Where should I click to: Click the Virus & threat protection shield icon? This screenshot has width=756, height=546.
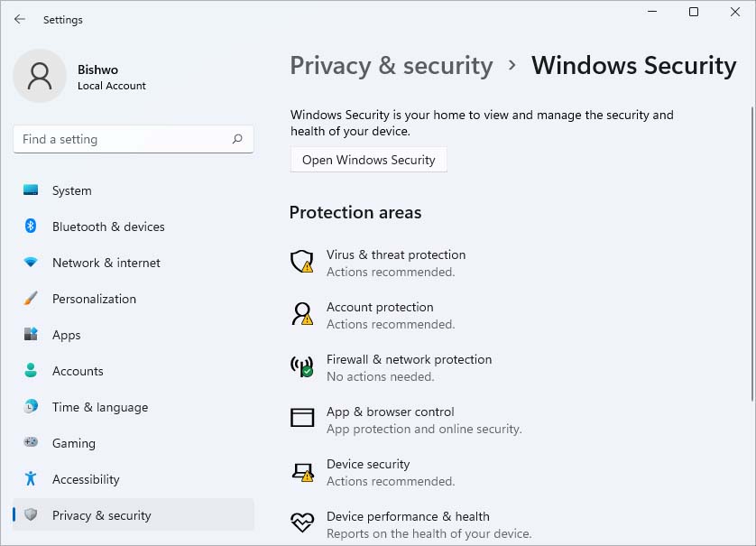(x=301, y=262)
